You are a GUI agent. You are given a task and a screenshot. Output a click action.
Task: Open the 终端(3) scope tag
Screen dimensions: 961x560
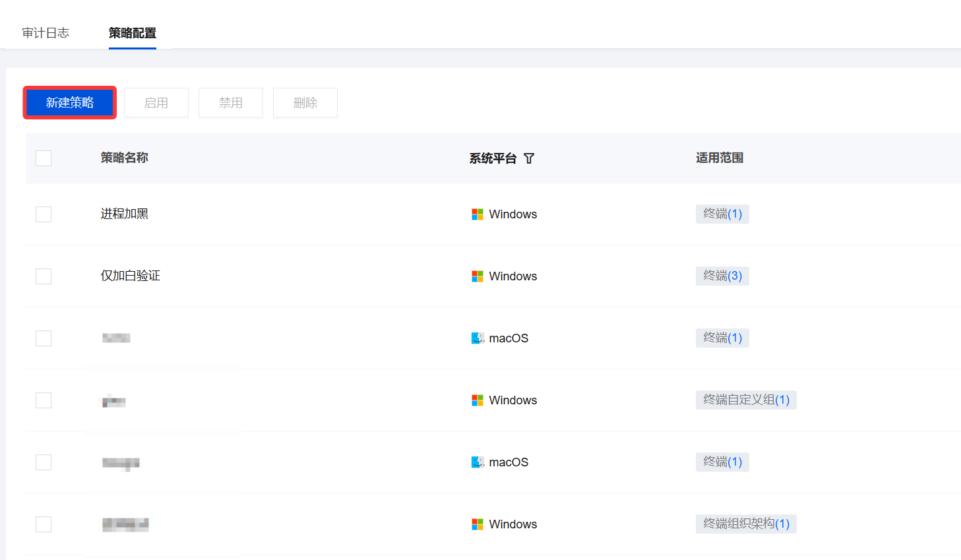pos(722,276)
